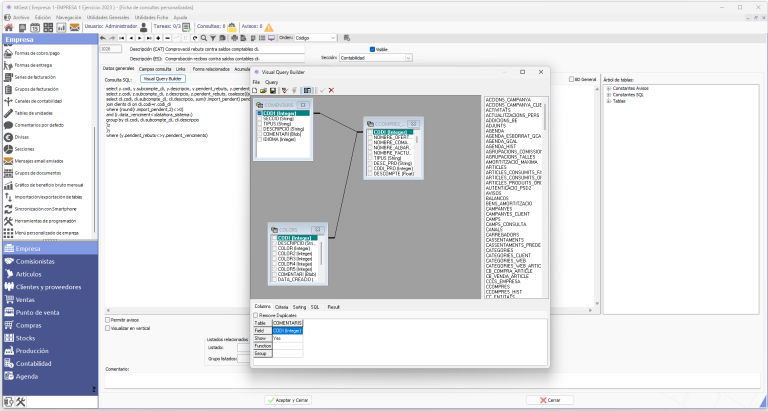Screen dimensions: 768x411
Task: Click the Visual Query Builder button
Action: (163, 79)
